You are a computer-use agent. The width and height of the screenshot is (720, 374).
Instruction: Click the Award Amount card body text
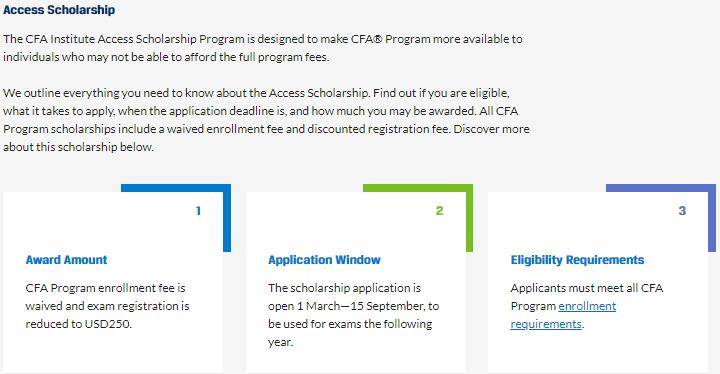(x=107, y=306)
